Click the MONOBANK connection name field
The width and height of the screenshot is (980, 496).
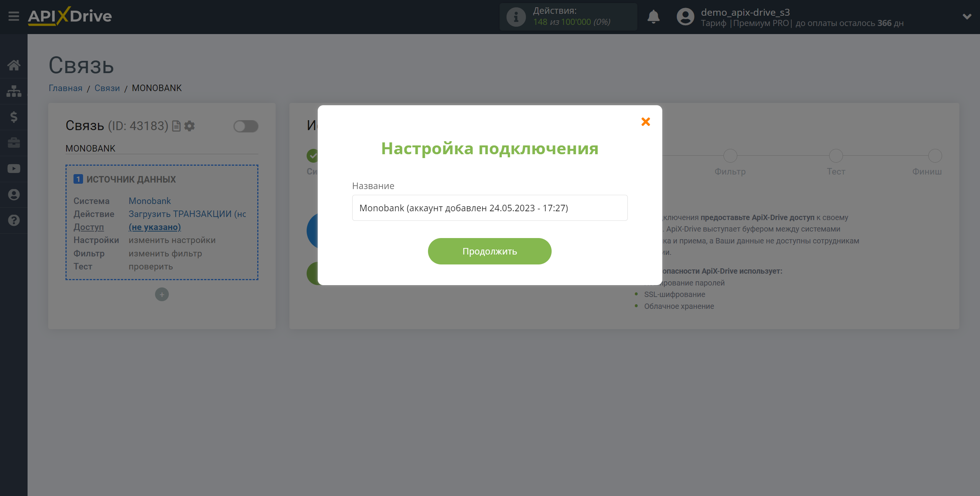click(162, 148)
